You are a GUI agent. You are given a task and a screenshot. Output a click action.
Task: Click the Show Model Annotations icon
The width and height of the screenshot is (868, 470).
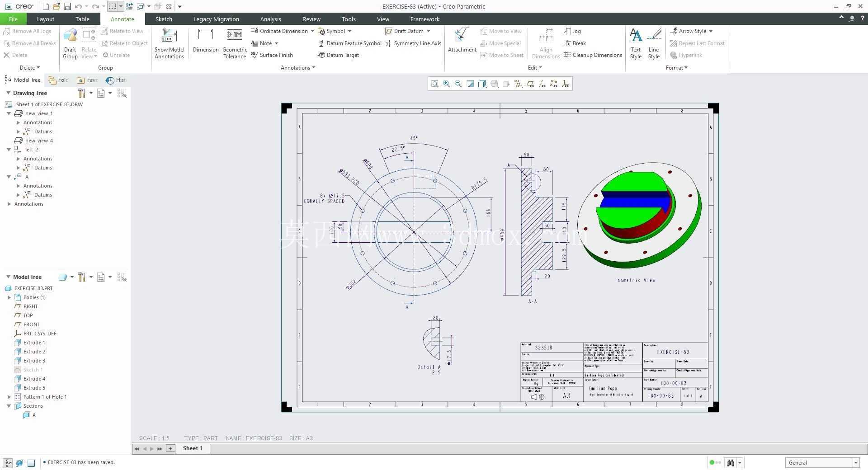point(169,43)
